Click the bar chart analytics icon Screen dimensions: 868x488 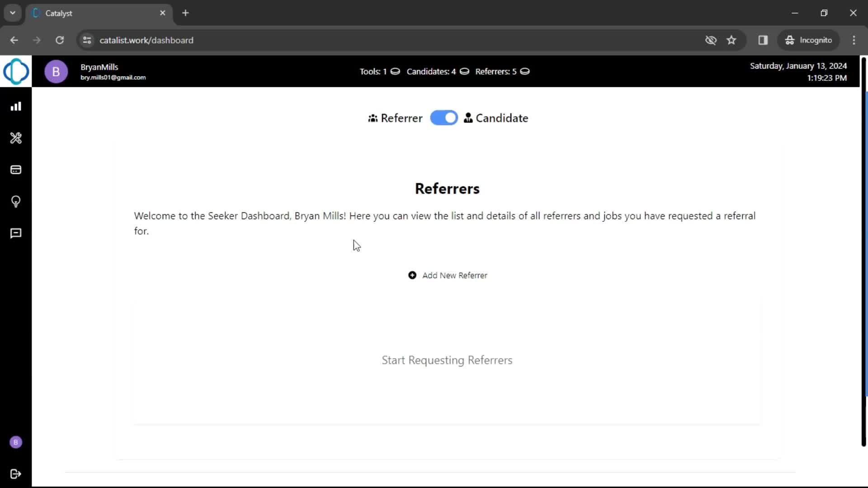point(16,106)
